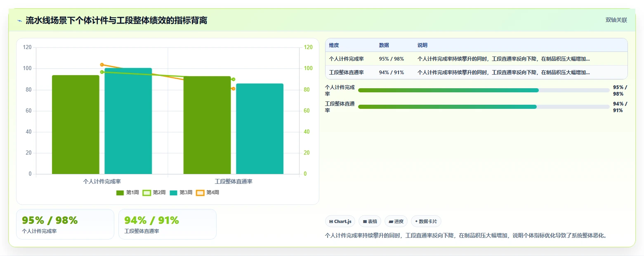Image resolution: width=644 pixels, height=256 pixels.
Task: Click the 个人计件完成率 progress bar
Action: coord(484,90)
